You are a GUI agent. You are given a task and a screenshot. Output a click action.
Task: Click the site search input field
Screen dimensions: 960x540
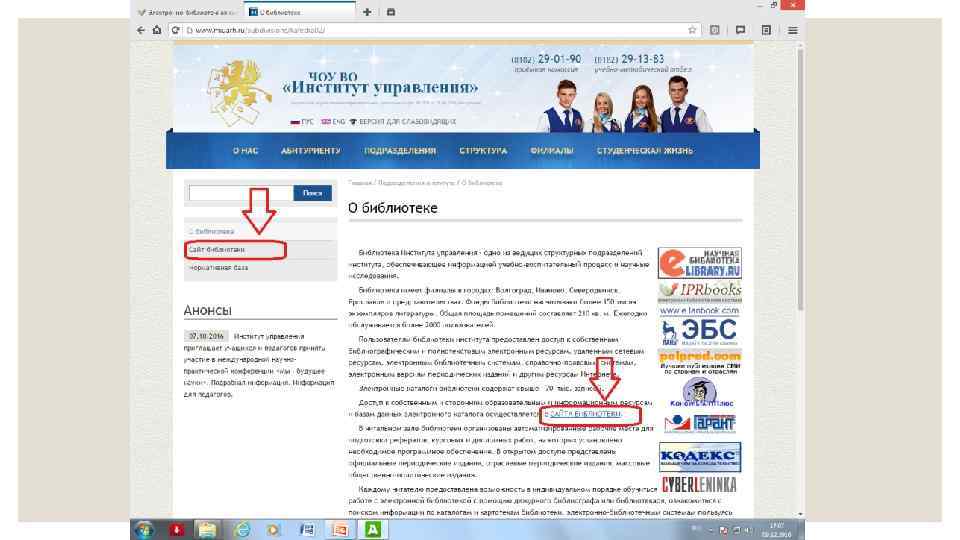click(241, 193)
